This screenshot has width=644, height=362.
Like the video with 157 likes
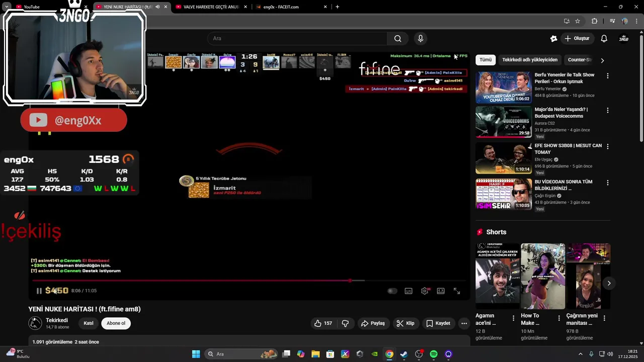point(323,323)
